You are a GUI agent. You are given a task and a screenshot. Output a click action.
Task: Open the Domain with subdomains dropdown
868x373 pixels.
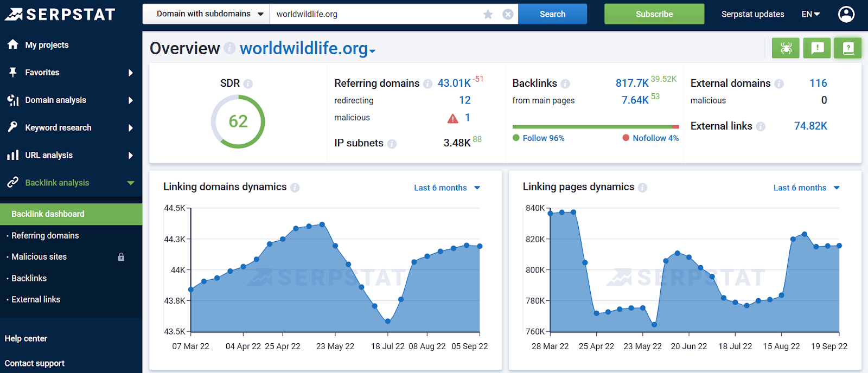pos(206,14)
